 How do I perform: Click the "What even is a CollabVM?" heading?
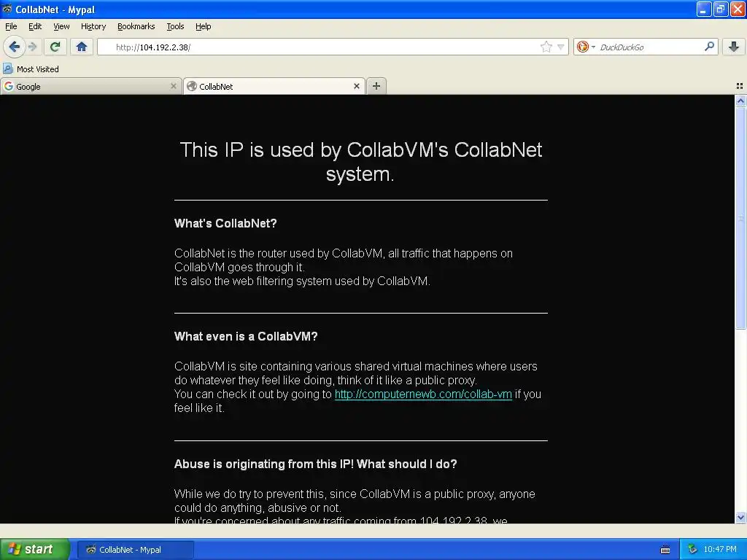tap(246, 336)
